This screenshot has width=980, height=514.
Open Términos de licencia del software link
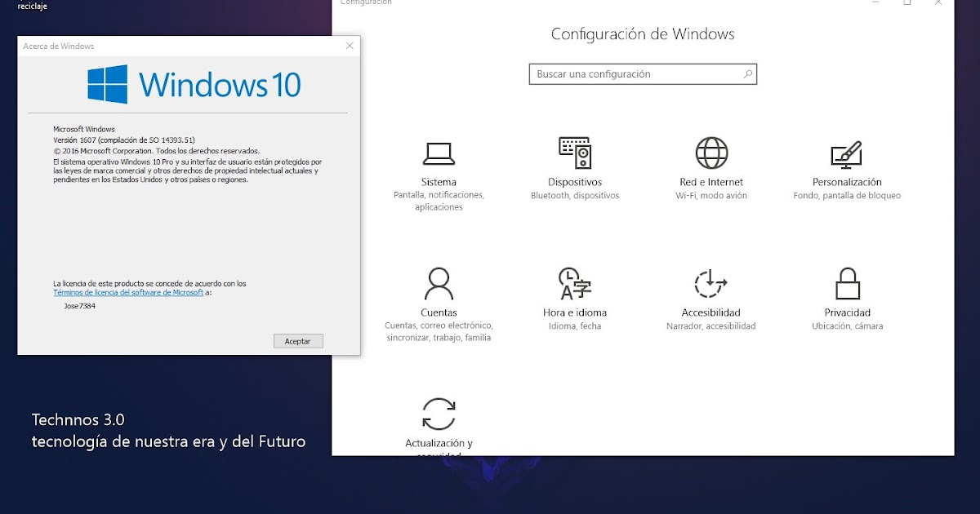click(127, 291)
